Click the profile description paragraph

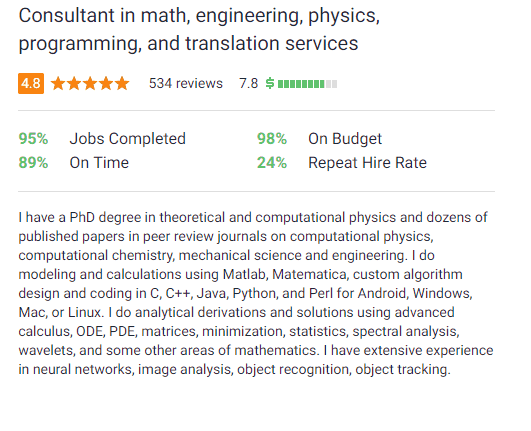coord(256,293)
